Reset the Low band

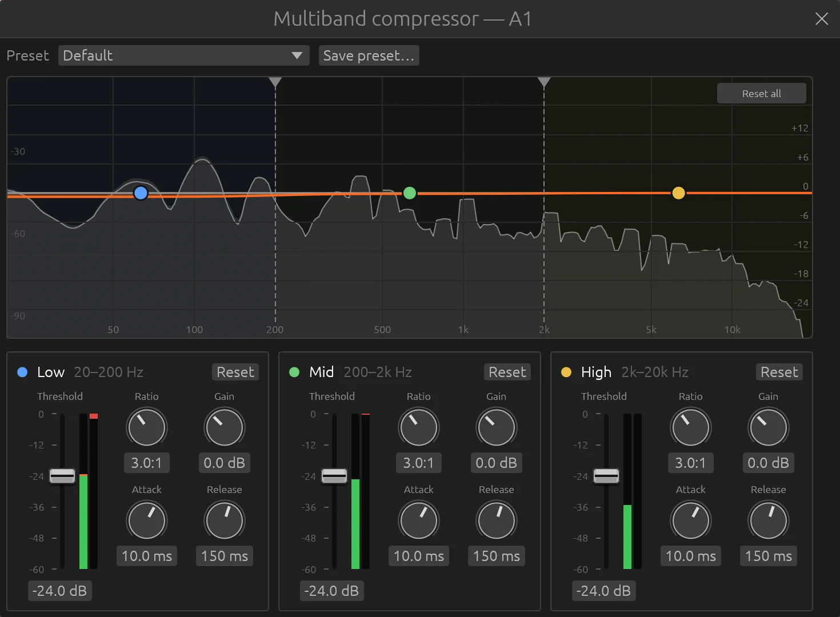pos(235,372)
